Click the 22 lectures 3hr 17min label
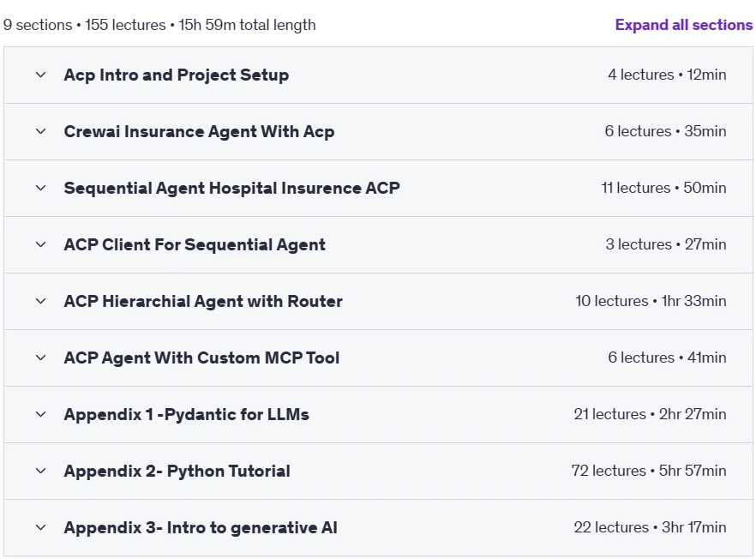Viewport: 756px width, 559px height. [650, 527]
